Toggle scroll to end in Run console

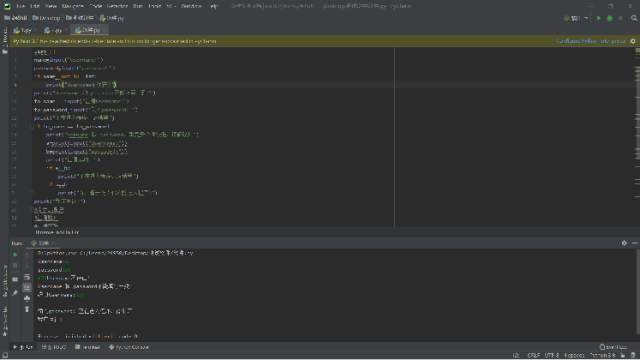coord(27,287)
